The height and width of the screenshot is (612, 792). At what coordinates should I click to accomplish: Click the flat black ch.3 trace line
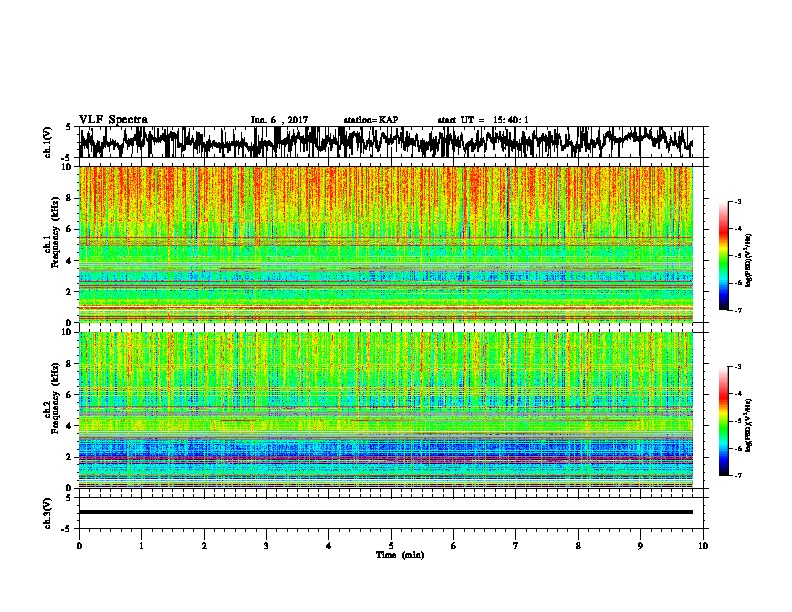click(x=385, y=512)
